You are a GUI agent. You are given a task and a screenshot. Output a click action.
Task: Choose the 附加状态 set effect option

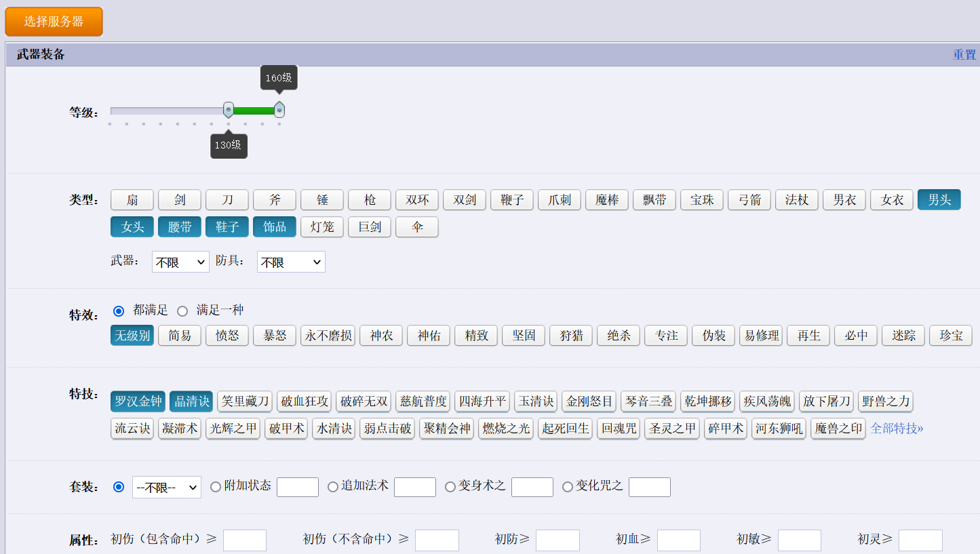(215, 486)
